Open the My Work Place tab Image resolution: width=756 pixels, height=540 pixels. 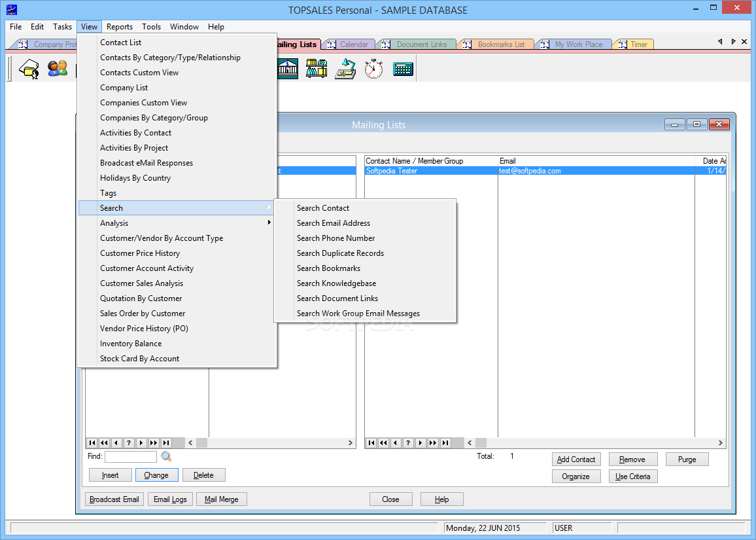tap(574, 45)
